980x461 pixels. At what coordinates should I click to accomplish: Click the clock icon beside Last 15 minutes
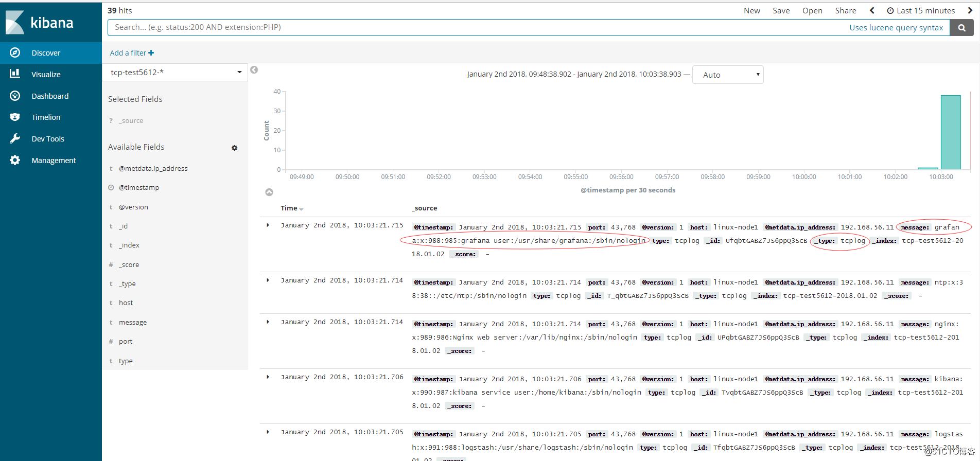tap(890, 11)
